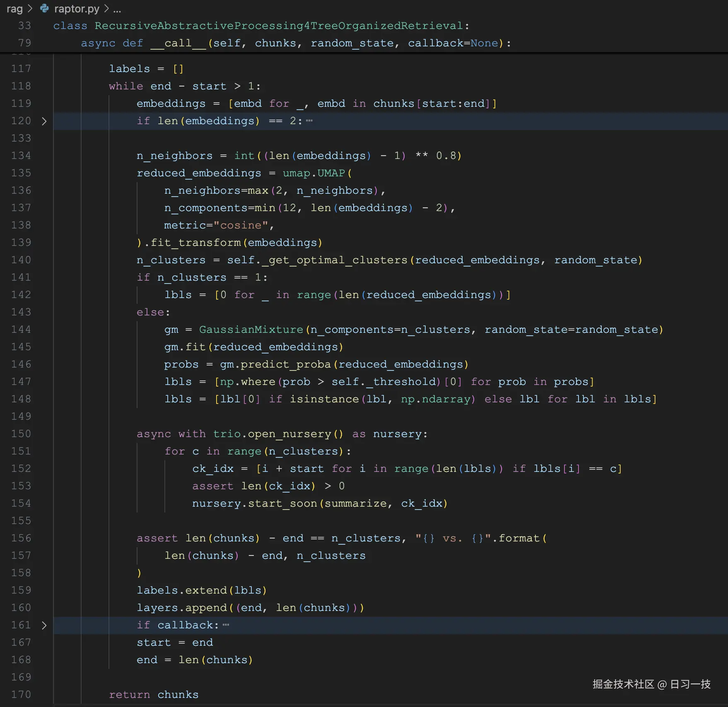
Task: Click 'umap.UMAP(' on line 135
Action: (317, 173)
